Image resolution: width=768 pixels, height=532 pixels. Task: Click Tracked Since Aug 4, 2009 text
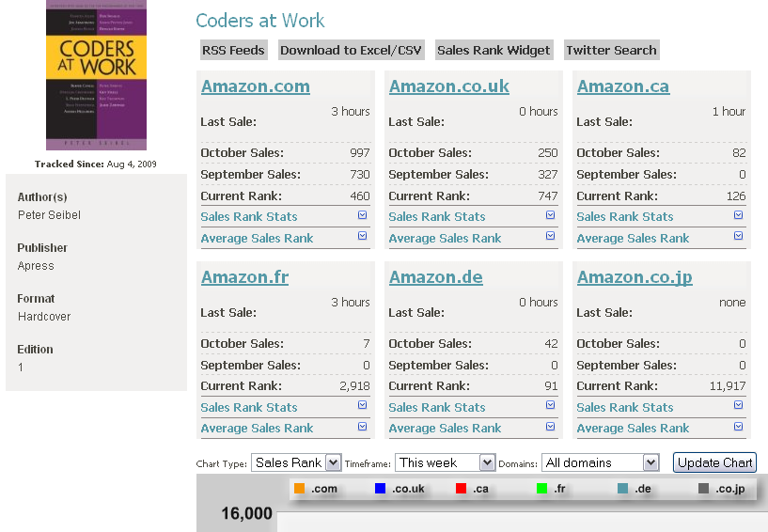coord(96,164)
